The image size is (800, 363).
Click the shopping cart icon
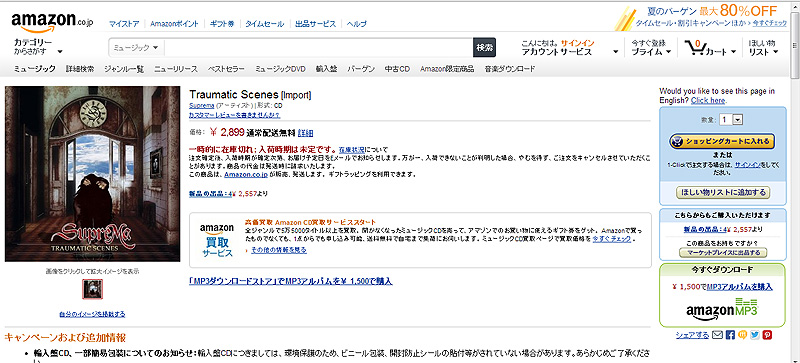(x=695, y=47)
